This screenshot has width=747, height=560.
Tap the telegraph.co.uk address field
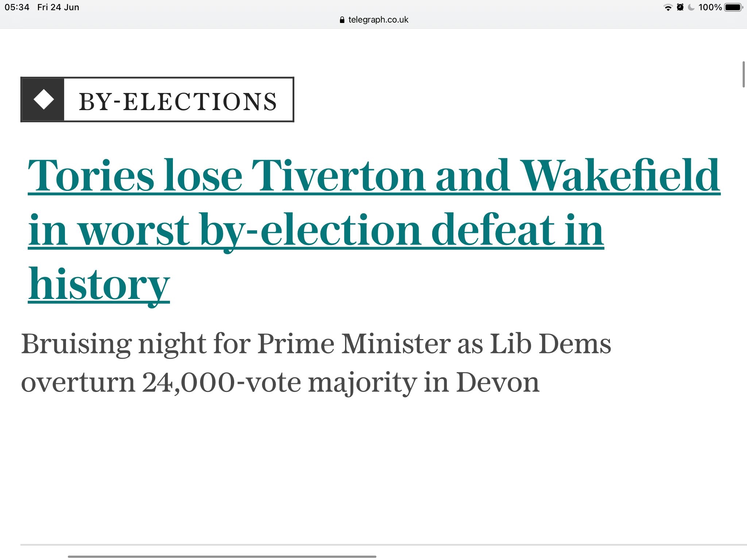(x=378, y=20)
